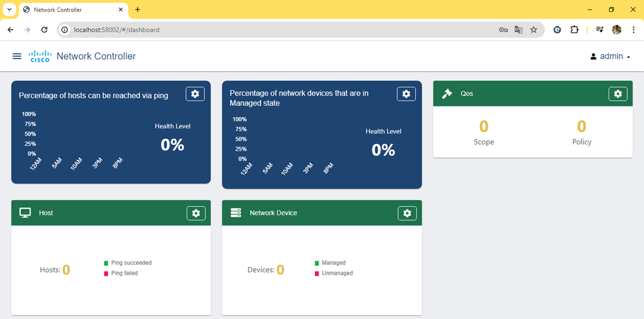Viewport: 644px width, 319px height.
Task: Click the Qos Policy count
Action: click(x=582, y=127)
